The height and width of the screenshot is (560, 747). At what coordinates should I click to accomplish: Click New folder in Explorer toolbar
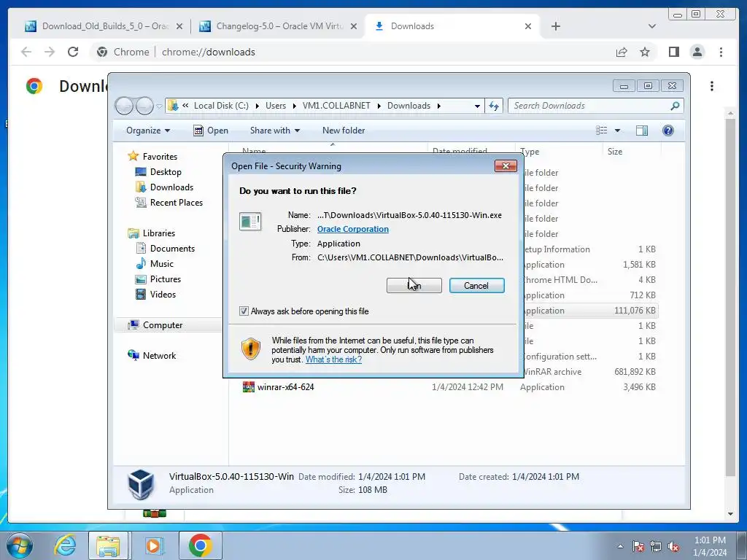pos(344,131)
